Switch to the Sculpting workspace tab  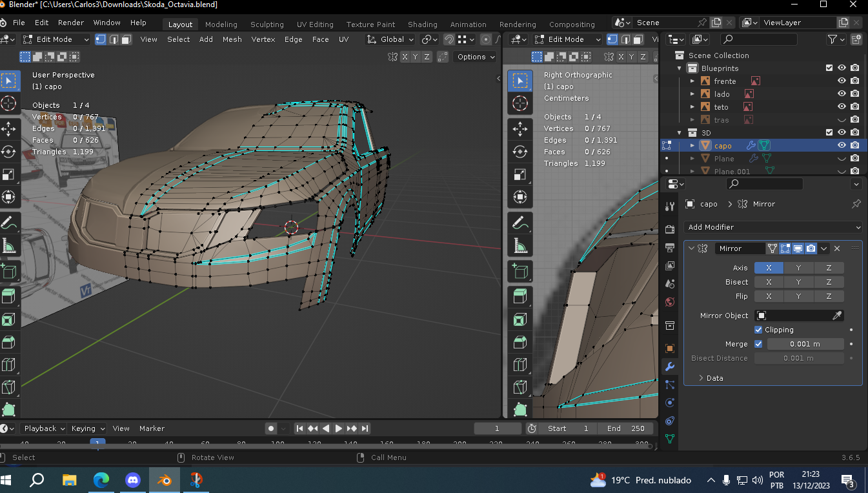[267, 25]
